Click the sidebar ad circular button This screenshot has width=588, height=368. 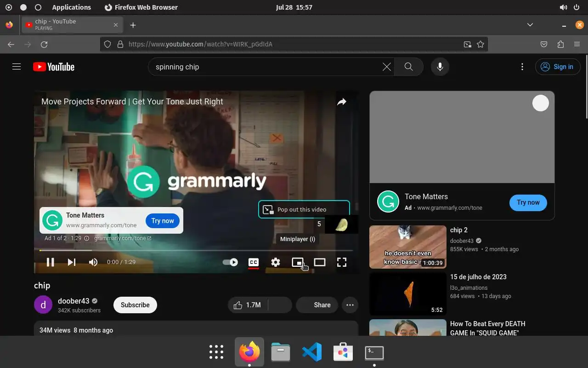click(541, 103)
